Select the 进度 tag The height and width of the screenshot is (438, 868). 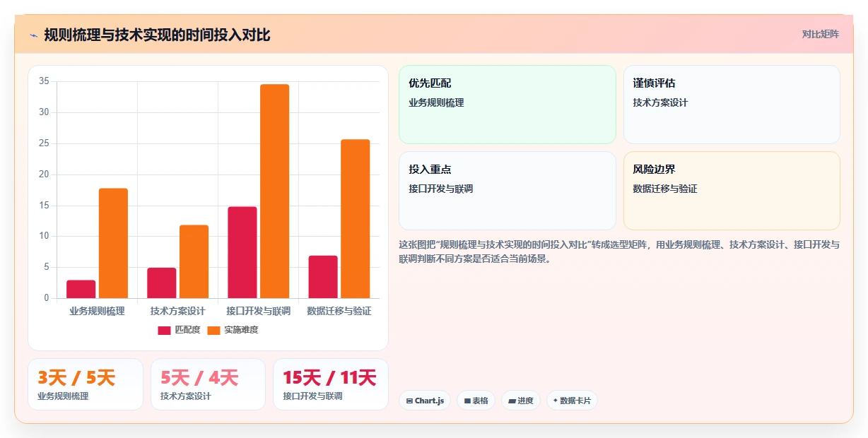tap(521, 401)
